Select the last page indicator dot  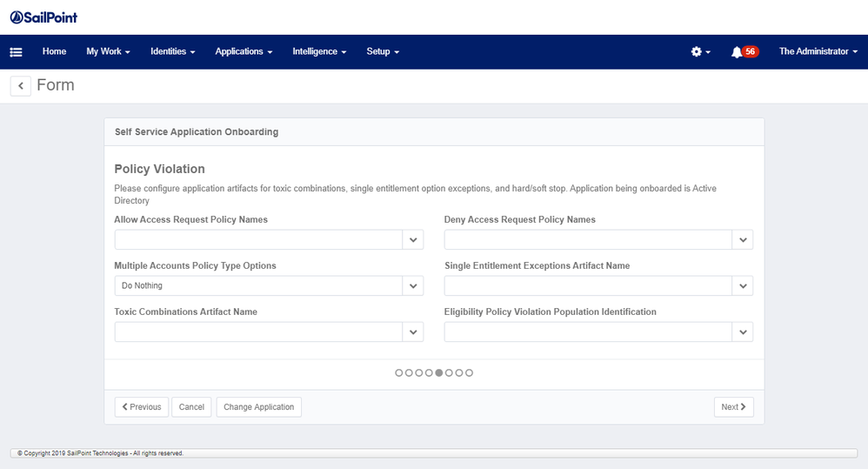[470, 372]
